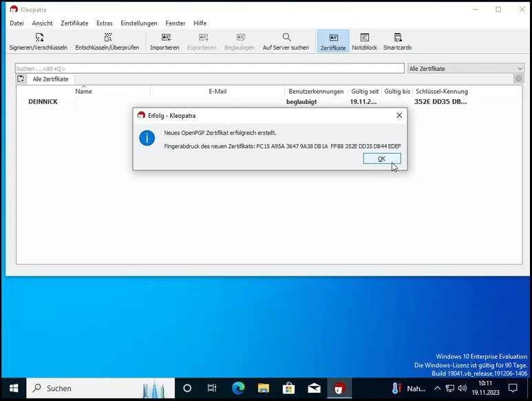This screenshot has width=532, height=401.
Task: Click the key ID 352E DD35 DB... cell
Action: point(440,101)
